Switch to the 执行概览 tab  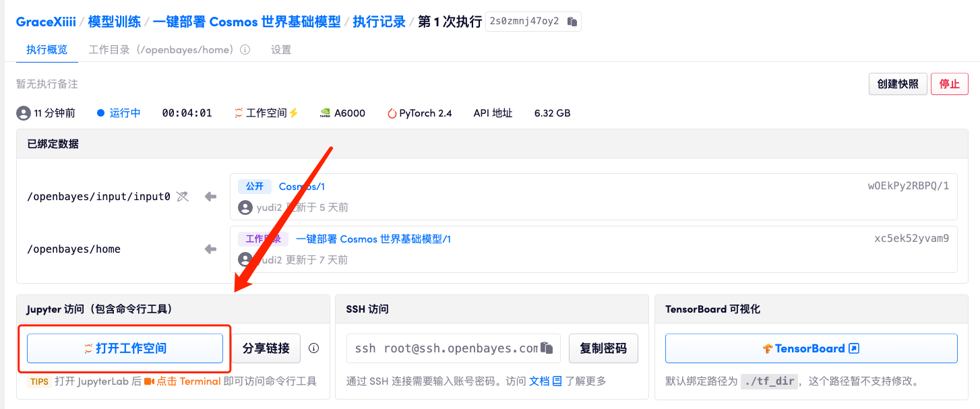(47, 50)
